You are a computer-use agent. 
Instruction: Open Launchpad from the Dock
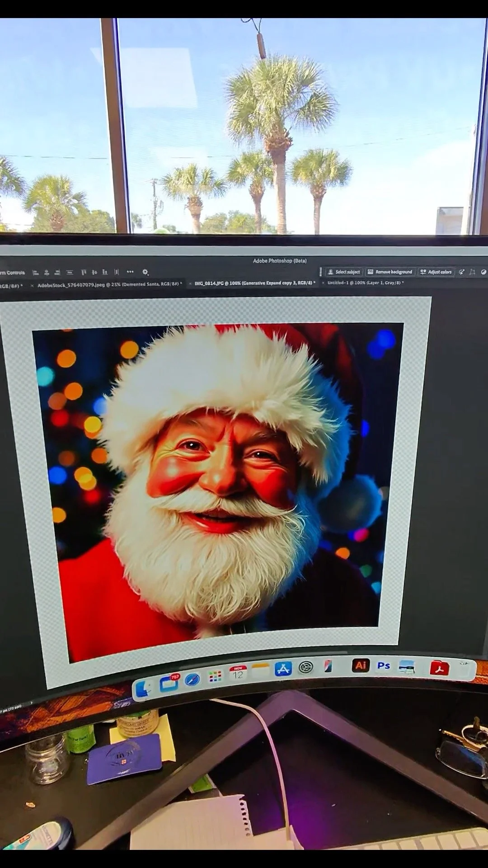click(215, 676)
